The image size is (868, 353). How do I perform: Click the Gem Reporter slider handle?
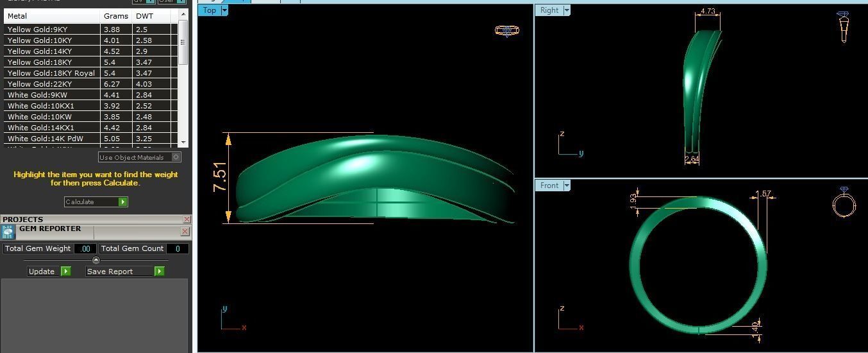pos(96,260)
